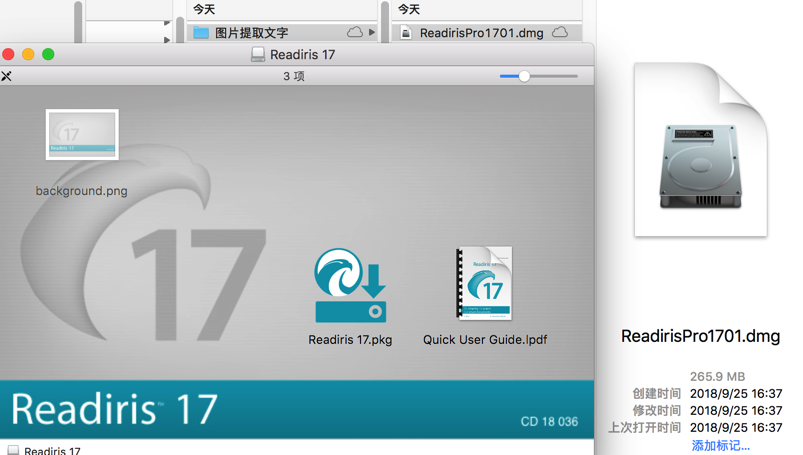
Task: Open the Quick User Guide.lpdf document icon
Action: (x=484, y=283)
